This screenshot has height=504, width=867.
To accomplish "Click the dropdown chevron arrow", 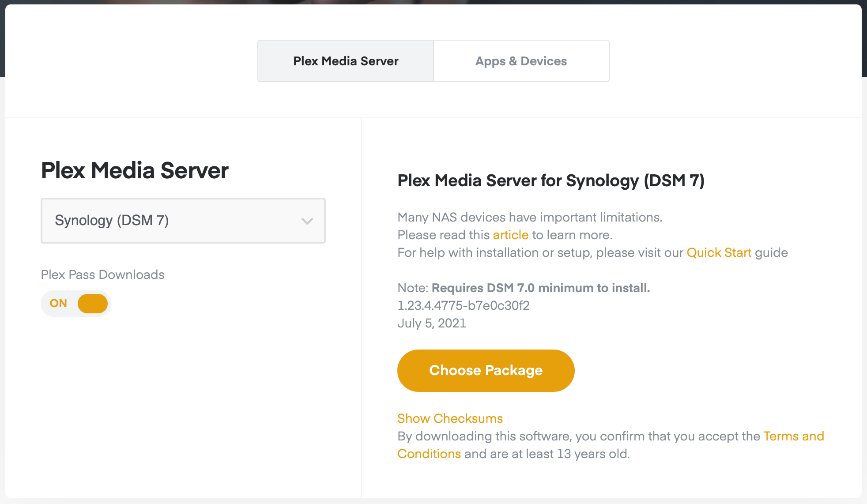I will point(307,221).
